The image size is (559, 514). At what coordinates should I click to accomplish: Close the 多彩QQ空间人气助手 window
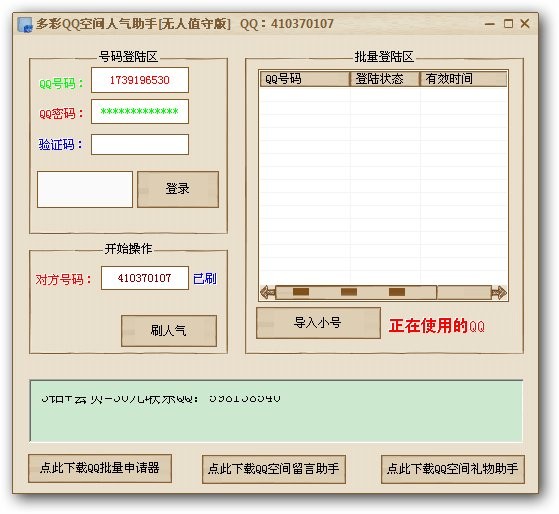[525, 24]
